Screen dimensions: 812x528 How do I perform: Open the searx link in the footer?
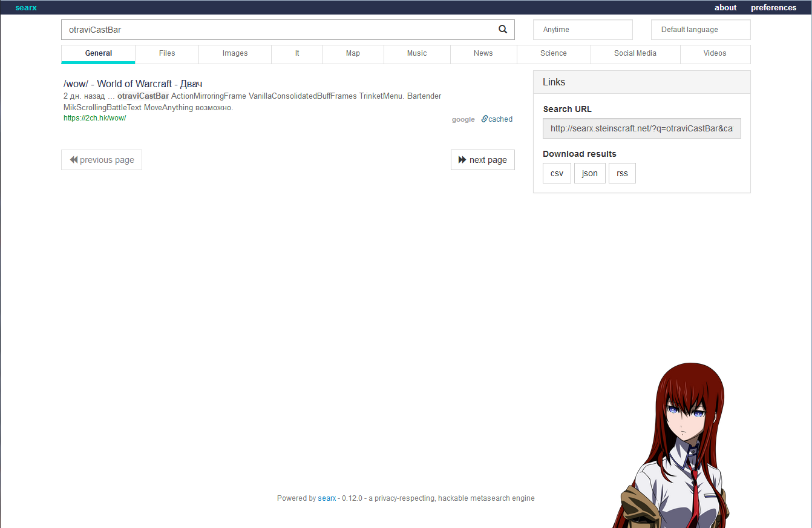327,498
